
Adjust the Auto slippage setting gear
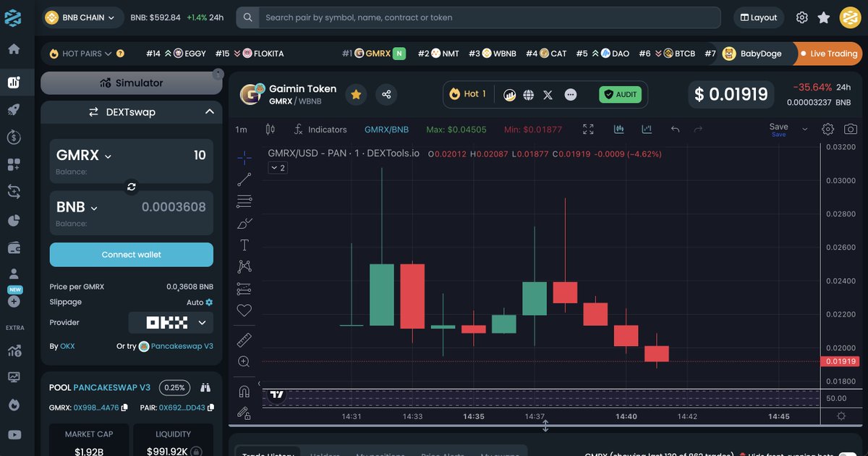pyautogui.click(x=210, y=303)
